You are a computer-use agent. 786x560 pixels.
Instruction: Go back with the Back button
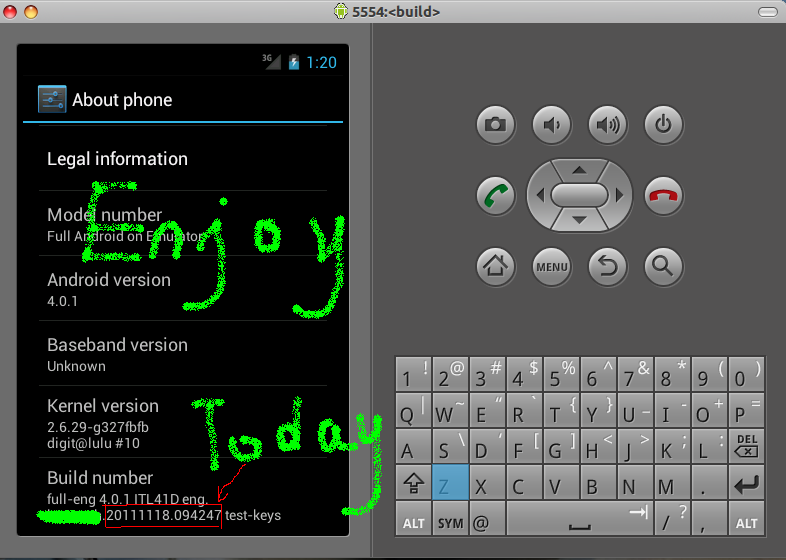point(608,266)
